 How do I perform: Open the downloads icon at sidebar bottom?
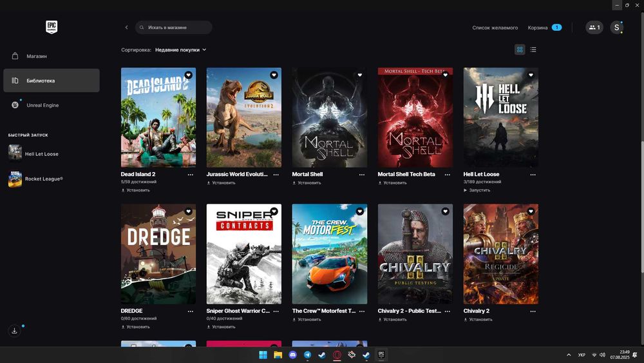14,331
